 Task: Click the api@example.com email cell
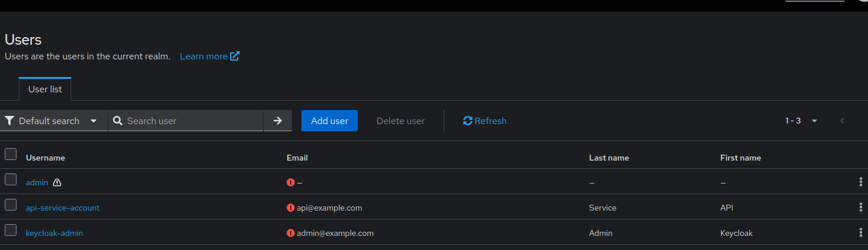point(330,208)
